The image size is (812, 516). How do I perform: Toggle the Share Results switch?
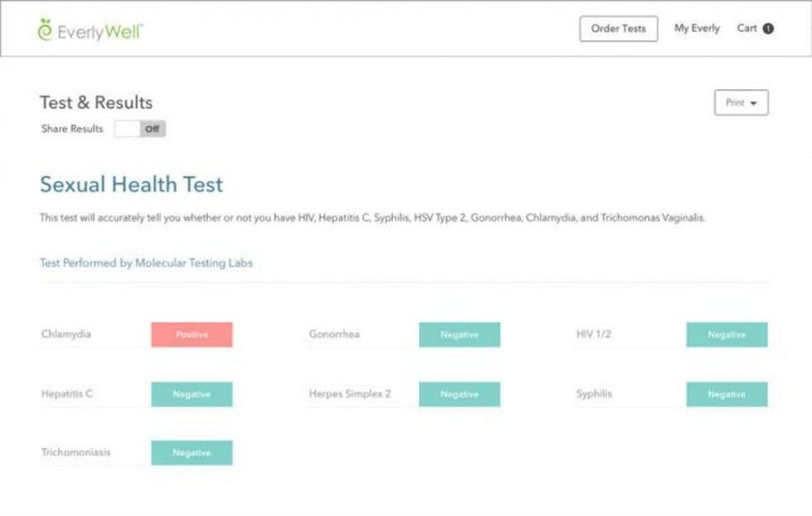coord(140,129)
